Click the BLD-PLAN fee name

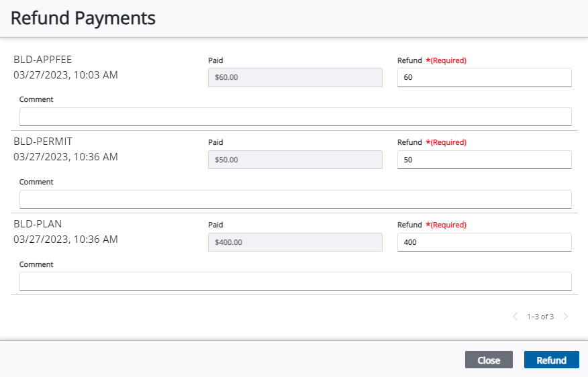tap(38, 224)
